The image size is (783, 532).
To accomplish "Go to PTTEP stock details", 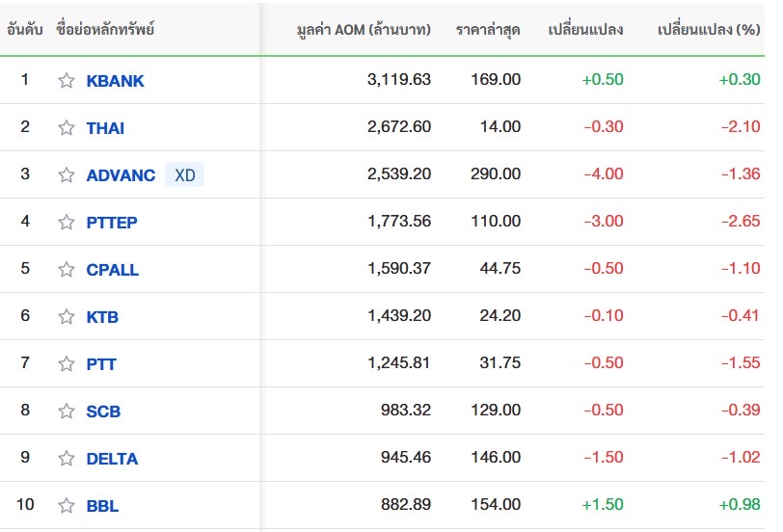I will pyautogui.click(x=112, y=223).
